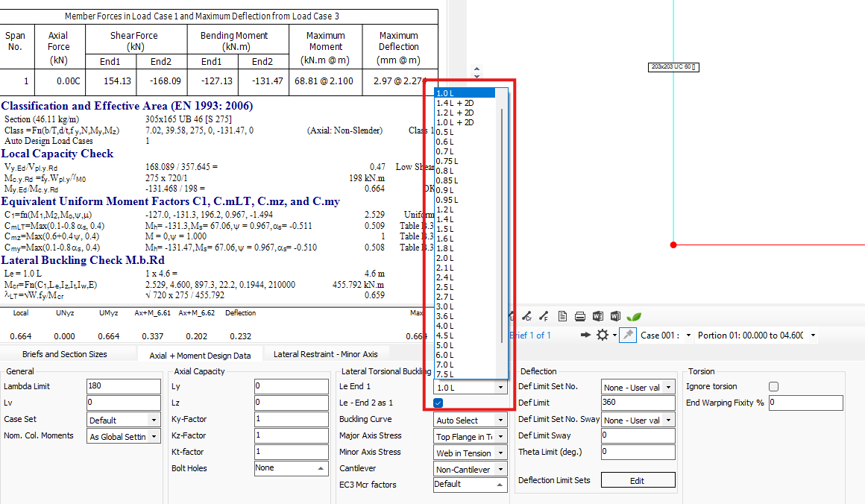
Task: Click the Kz-Factor input field
Action: pos(292,435)
